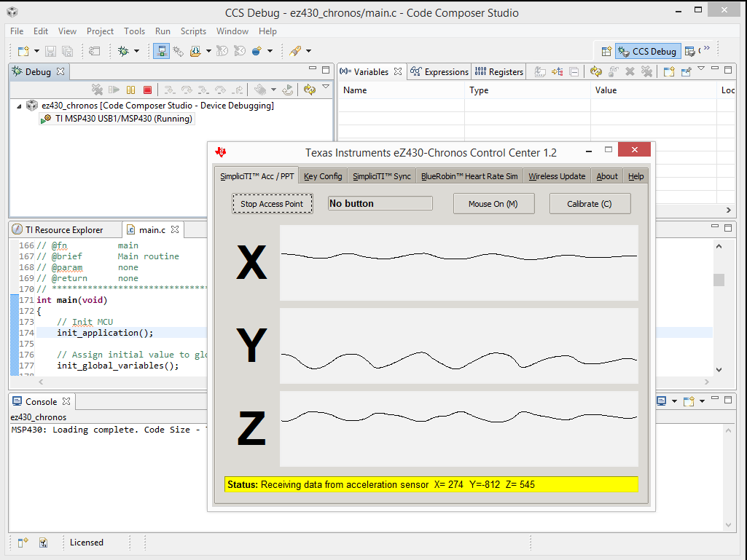Image resolution: width=747 pixels, height=560 pixels.
Task: Click the green bug Debug launch icon
Action: tap(123, 51)
